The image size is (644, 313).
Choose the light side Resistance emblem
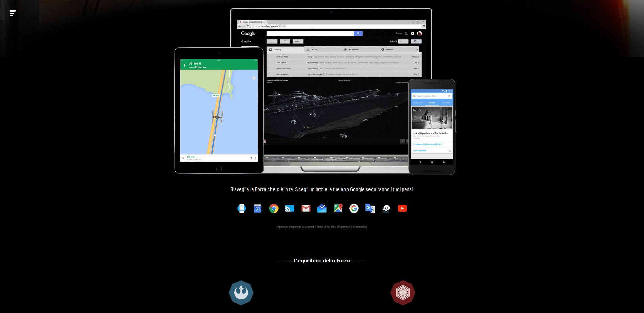click(241, 293)
